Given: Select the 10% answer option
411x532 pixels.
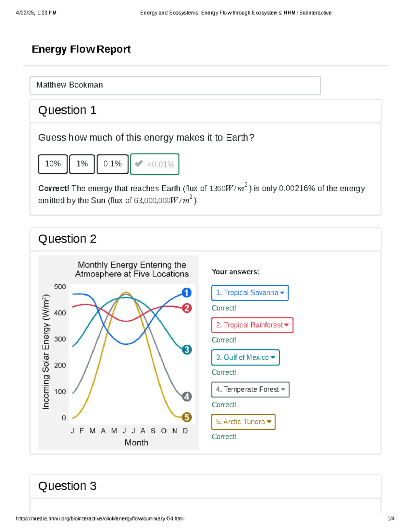Looking at the screenshot, I should (x=52, y=164).
